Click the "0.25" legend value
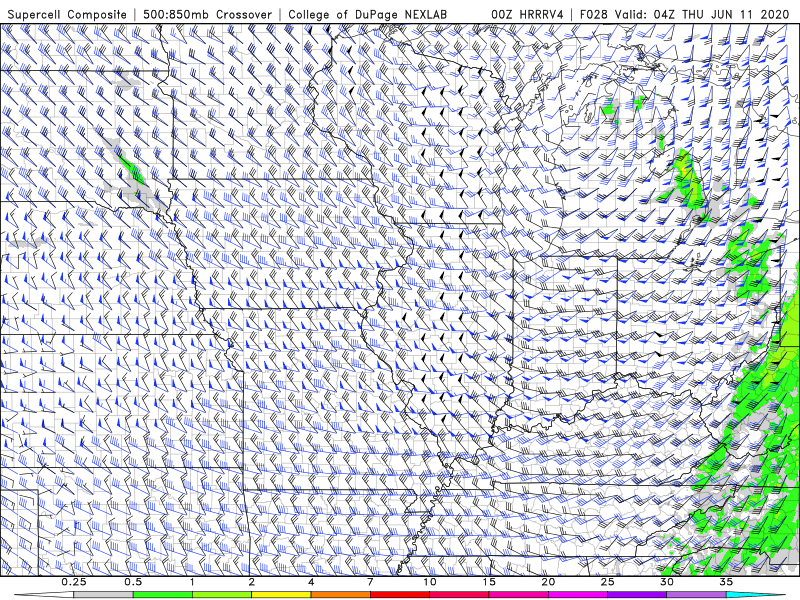The width and height of the screenshot is (800, 600). [x=74, y=582]
